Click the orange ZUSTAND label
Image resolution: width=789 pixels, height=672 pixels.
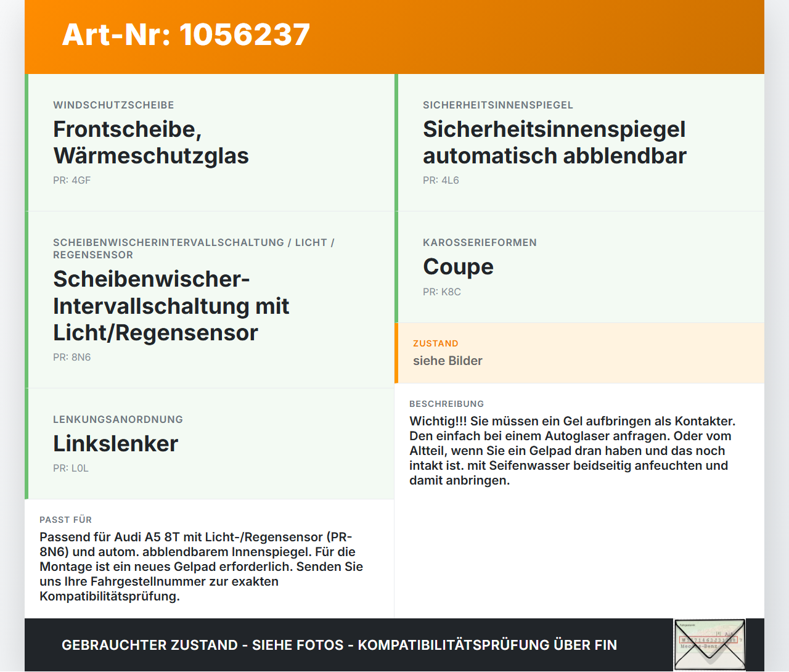tap(435, 343)
